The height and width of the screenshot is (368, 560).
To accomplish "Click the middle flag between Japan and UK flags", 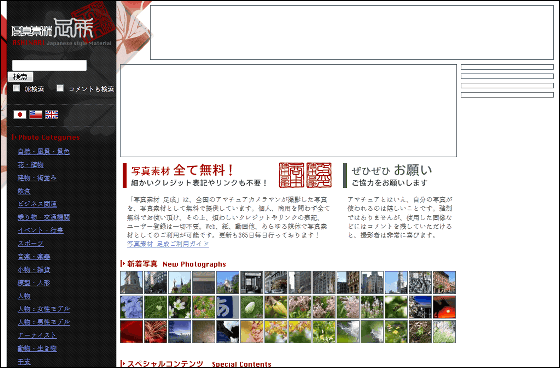I will [x=36, y=114].
